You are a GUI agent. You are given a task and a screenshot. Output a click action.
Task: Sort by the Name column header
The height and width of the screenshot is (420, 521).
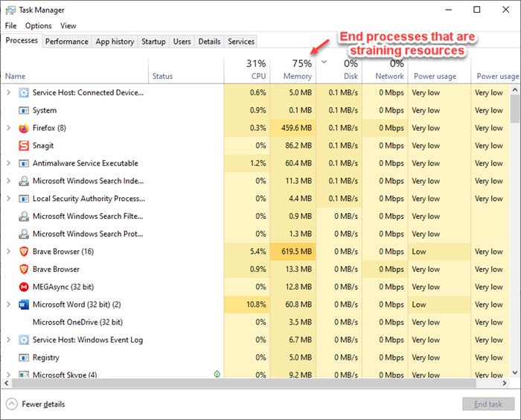tap(74, 70)
